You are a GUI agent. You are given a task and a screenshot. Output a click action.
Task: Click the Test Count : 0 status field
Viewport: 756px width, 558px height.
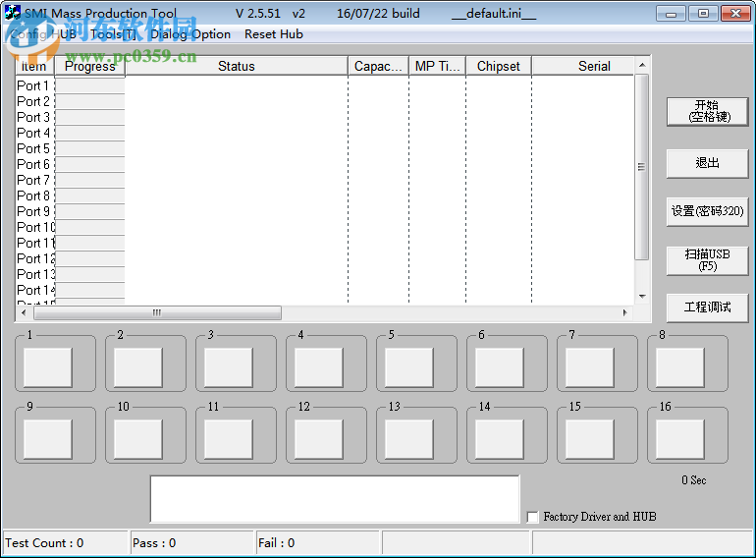[65, 543]
